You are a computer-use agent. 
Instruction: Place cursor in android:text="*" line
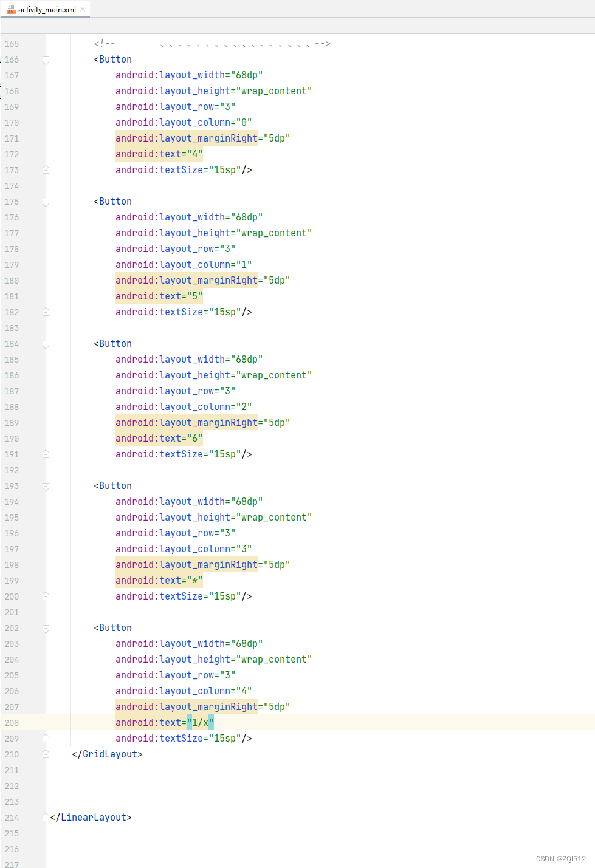(x=159, y=581)
